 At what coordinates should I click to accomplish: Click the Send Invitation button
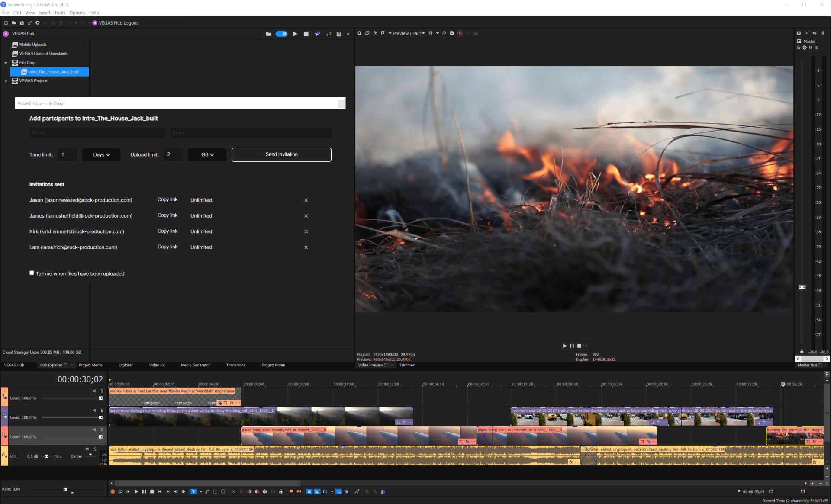coord(281,154)
